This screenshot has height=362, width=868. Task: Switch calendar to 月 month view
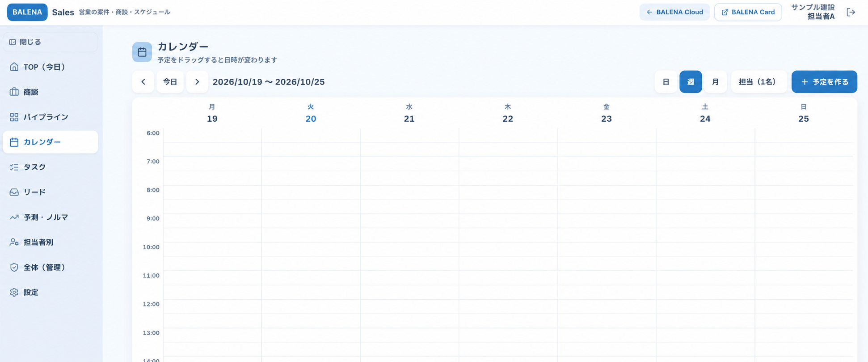click(716, 82)
